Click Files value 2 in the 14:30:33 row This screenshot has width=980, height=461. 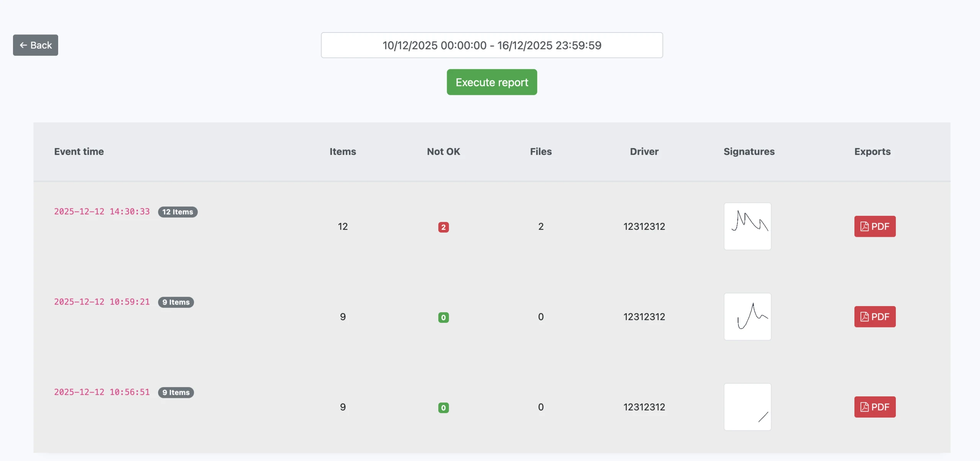[541, 226]
